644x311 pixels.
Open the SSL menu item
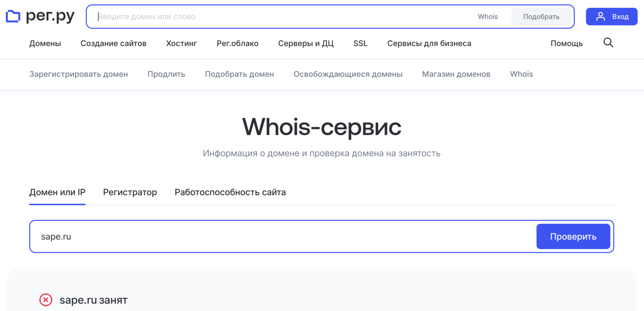coord(360,43)
